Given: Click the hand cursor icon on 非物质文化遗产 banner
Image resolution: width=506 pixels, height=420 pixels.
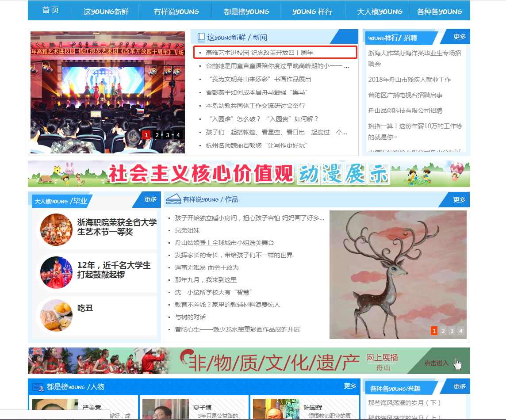Looking at the screenshot, I should (x=457, y=364).
